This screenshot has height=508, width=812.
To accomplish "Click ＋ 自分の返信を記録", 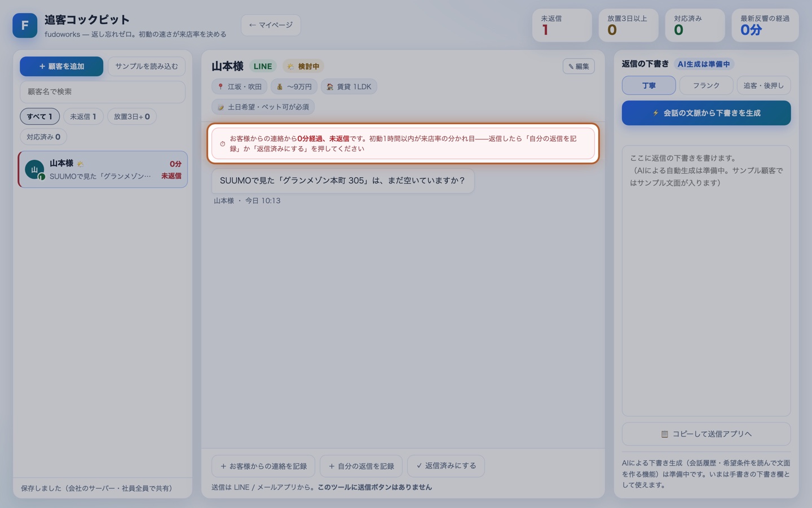I will (361, 466).
